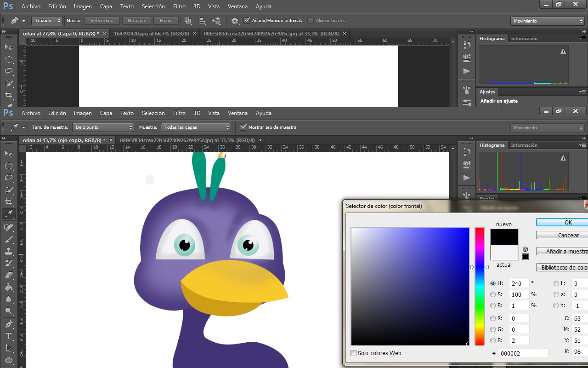The image size is (588, 368).
Task: Switch to Información tab in front window
Action: click(524, 145)
